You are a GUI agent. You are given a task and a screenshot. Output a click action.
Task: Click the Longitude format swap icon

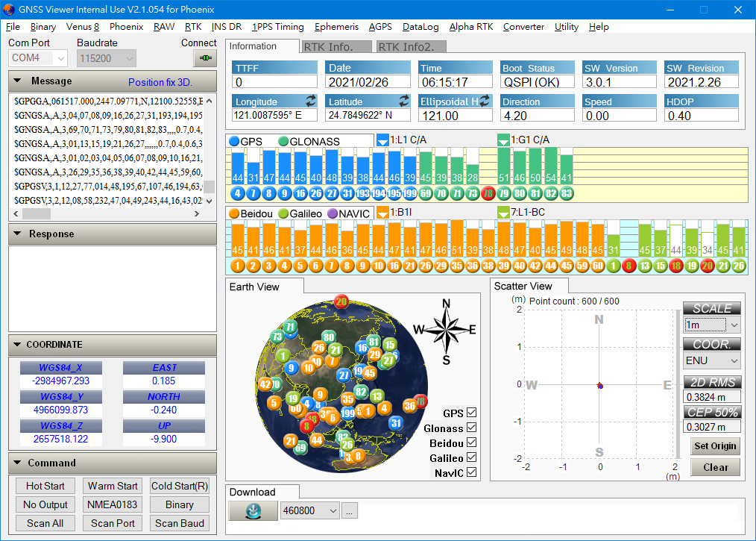point(311,101)
